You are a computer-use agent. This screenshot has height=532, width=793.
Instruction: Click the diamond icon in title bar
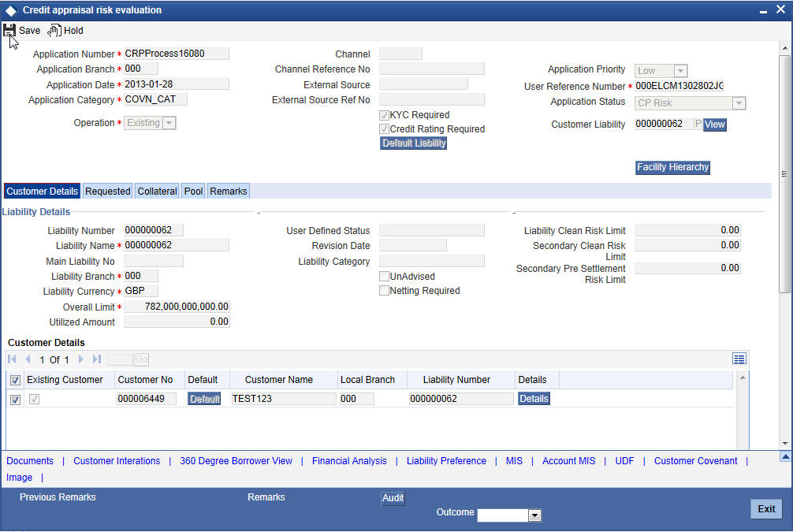[x=10, y=10]
